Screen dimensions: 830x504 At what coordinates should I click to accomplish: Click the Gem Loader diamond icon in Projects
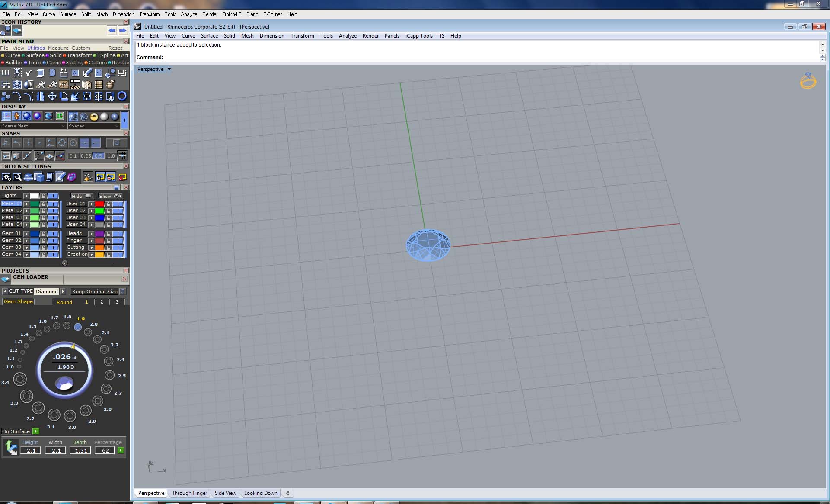[6, 279]
